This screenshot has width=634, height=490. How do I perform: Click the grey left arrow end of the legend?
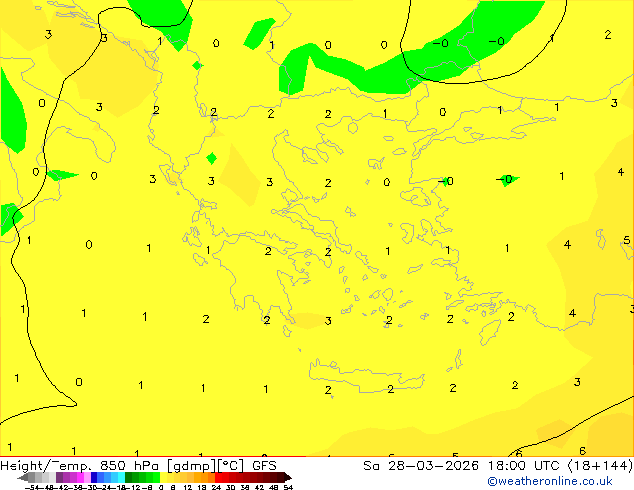point(23,478)
